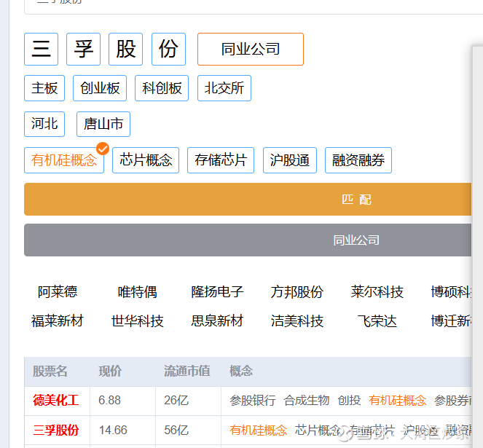483x448 pixels.
Task: Open peer company 思泉新材
Action: point(217,321)
